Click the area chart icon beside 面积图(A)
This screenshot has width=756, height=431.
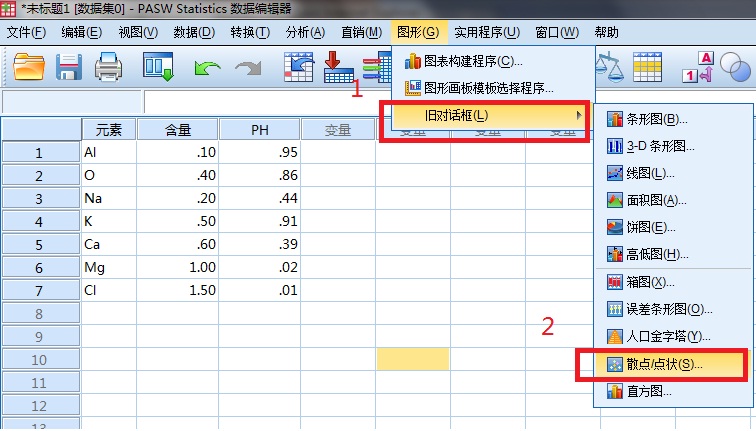615,200
